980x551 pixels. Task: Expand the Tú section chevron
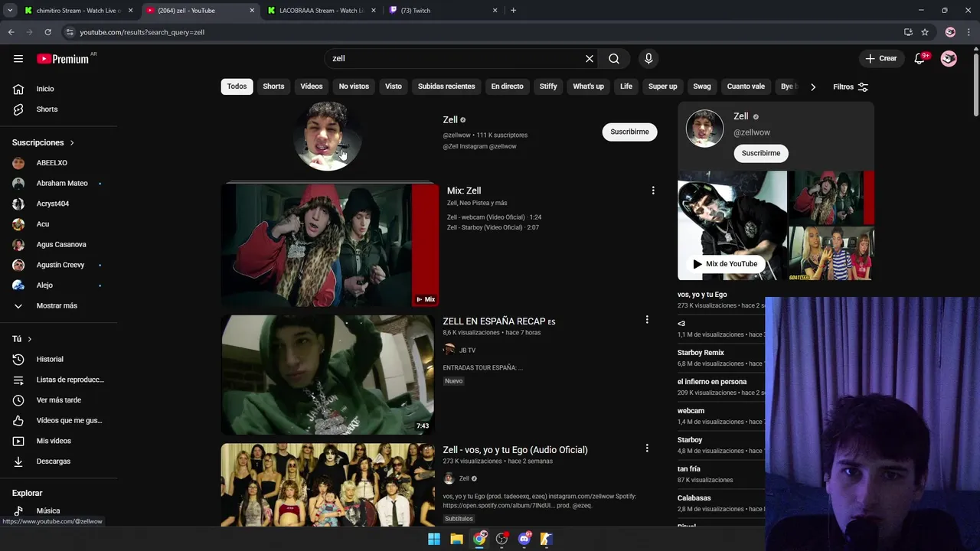(30, 339)
